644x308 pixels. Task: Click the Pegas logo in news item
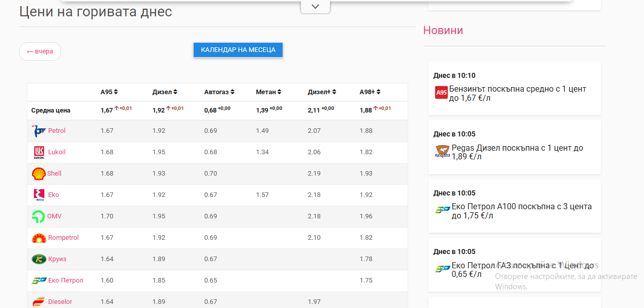[x=443, y=152]
